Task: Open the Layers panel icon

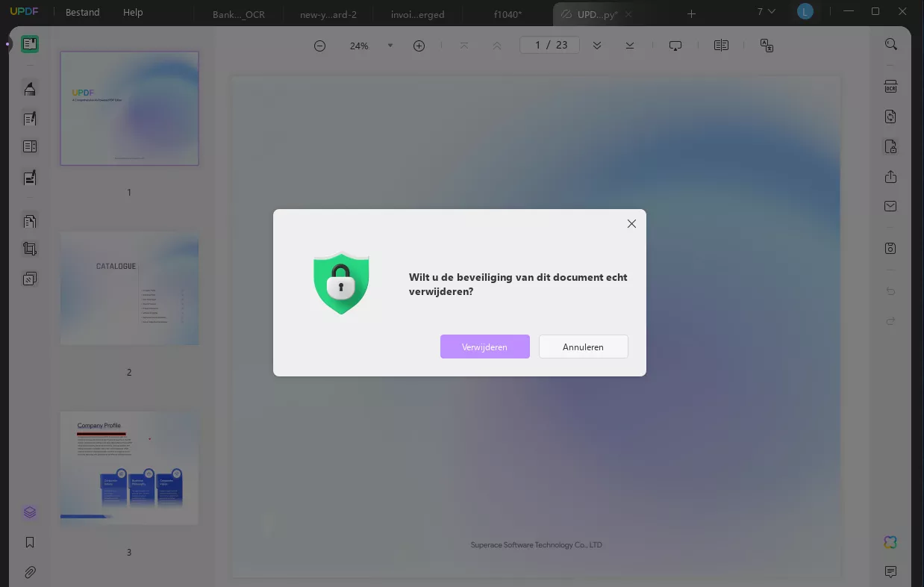Action: pyautogui.click(x=30, y=512)
